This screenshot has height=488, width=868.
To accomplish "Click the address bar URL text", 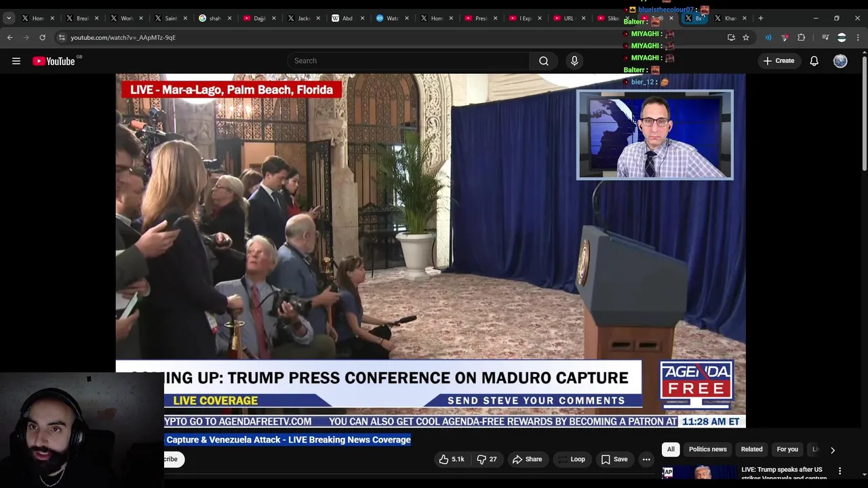I will (x=123, y=37).
